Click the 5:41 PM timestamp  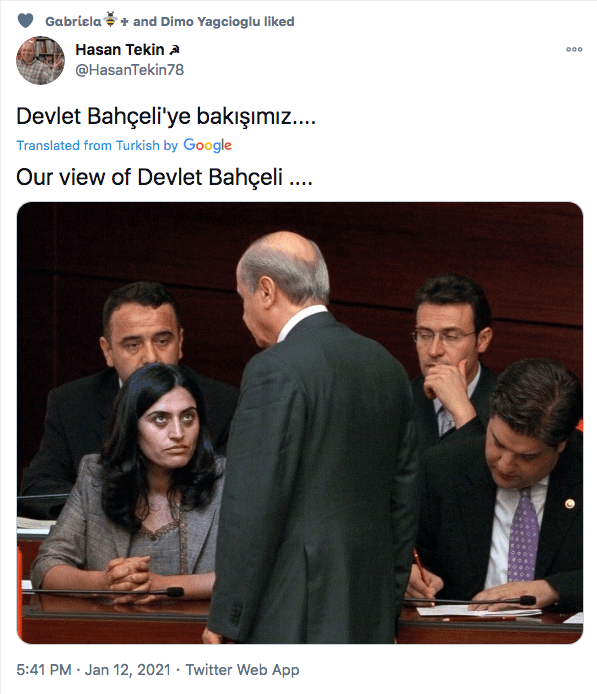(x=44, y=669)
